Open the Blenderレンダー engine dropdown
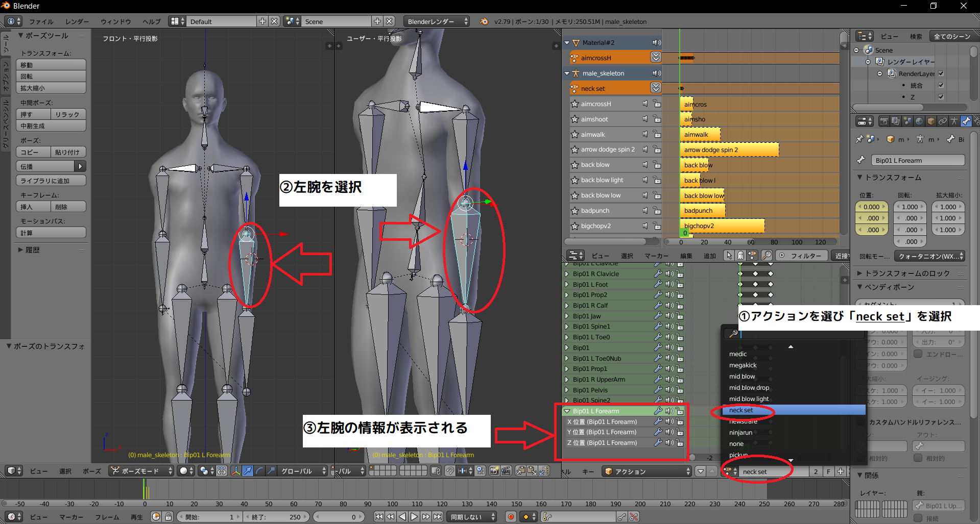The width and height of the screenshot is (980, 524). click(x=436, y=21)
